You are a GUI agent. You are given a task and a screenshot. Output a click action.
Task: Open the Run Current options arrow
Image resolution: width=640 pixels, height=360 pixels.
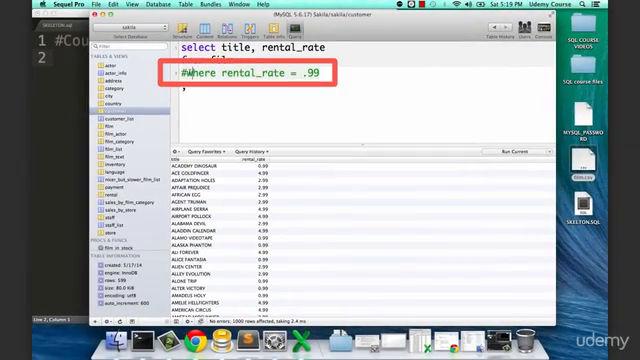pyautogui.click(x=549, y=151)
